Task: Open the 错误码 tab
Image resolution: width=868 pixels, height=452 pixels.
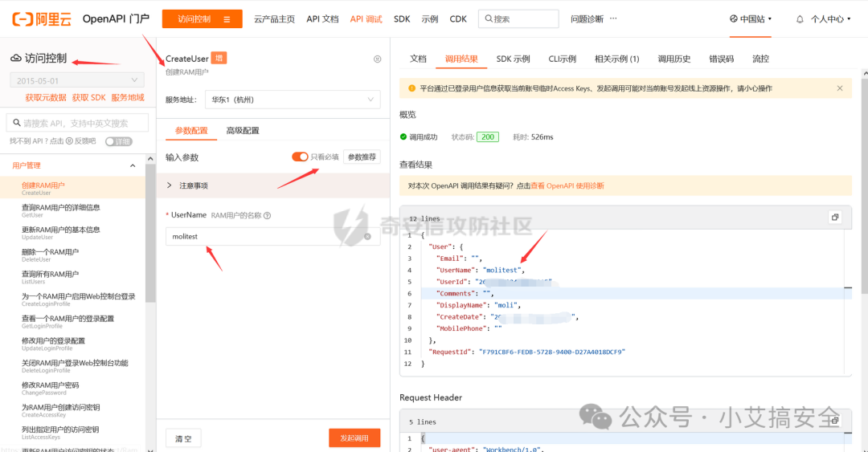Action: [x=721, y=59]
